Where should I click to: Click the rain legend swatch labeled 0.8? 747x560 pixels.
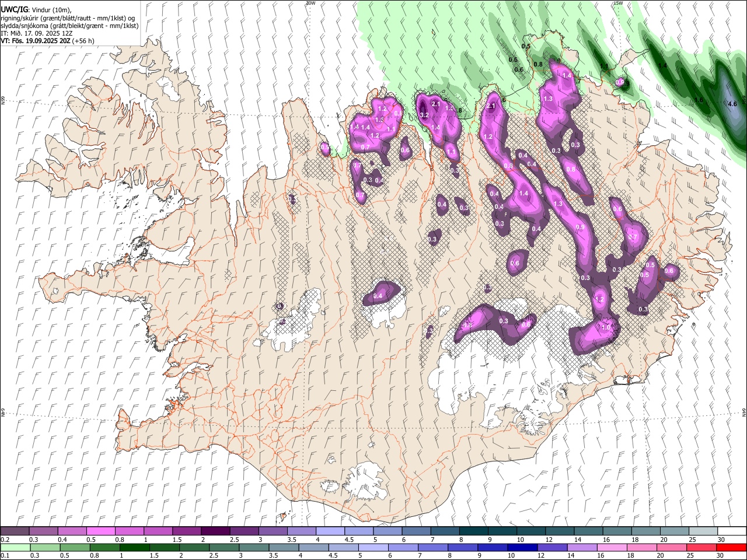104,547
